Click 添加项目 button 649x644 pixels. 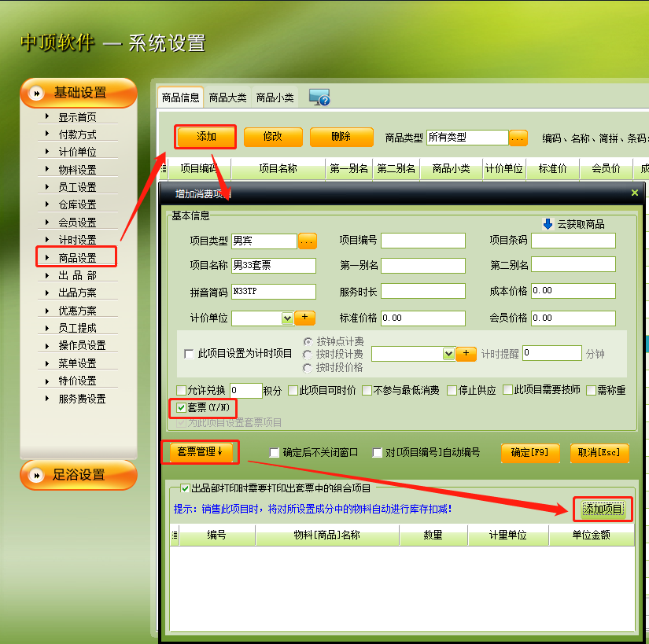click(603, 509)
